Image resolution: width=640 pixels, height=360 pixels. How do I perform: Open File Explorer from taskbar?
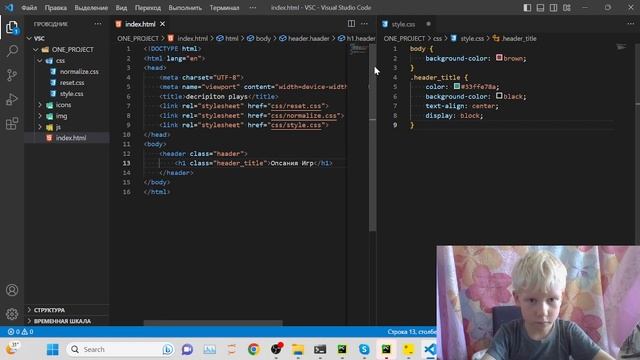298,349
